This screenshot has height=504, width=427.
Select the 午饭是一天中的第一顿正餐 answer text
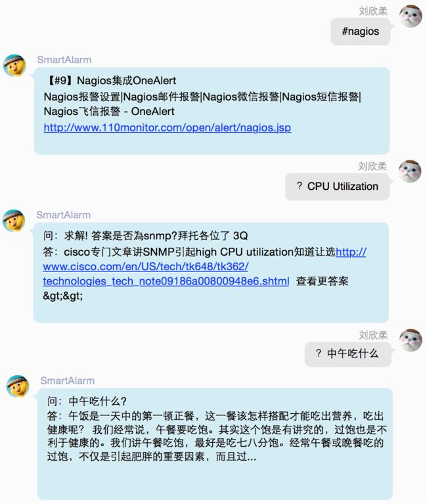[x=217, y=436]
